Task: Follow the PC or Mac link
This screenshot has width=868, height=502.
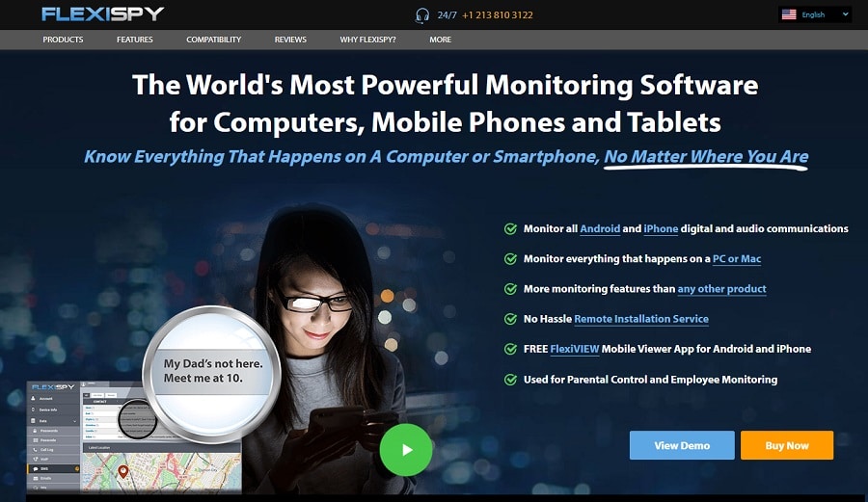Action: (737, 259)
